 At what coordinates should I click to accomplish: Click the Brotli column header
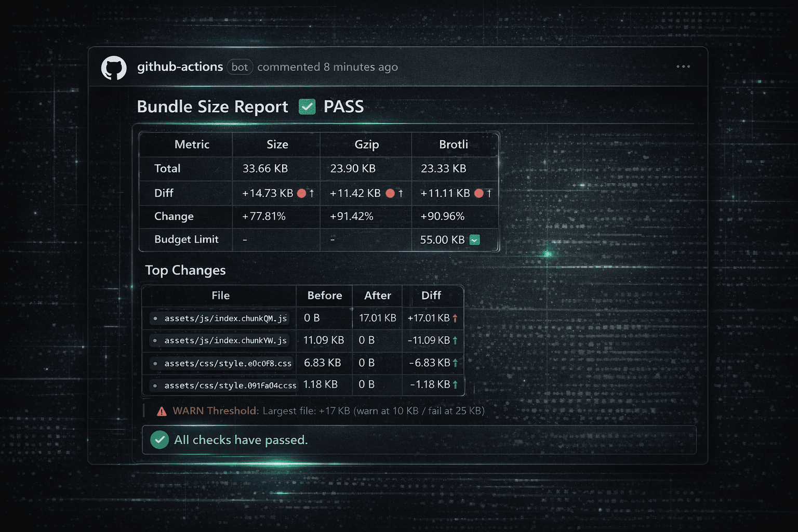click(454, 144)
